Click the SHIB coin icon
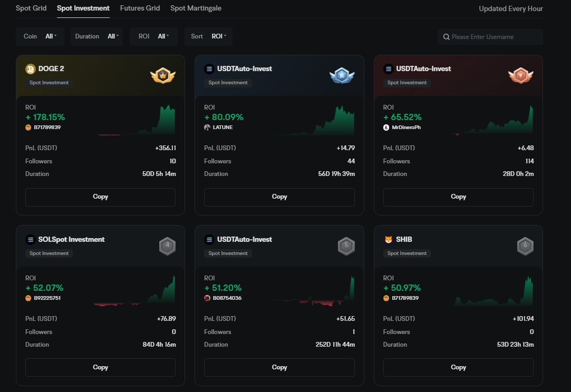Screen dimensions: 571x392 coord(389,240)
